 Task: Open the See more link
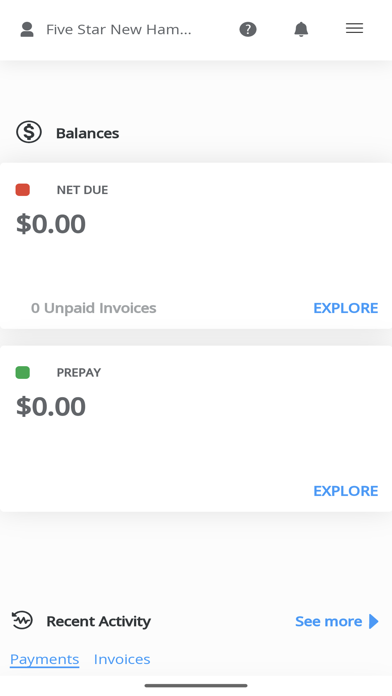click(329, 621)
